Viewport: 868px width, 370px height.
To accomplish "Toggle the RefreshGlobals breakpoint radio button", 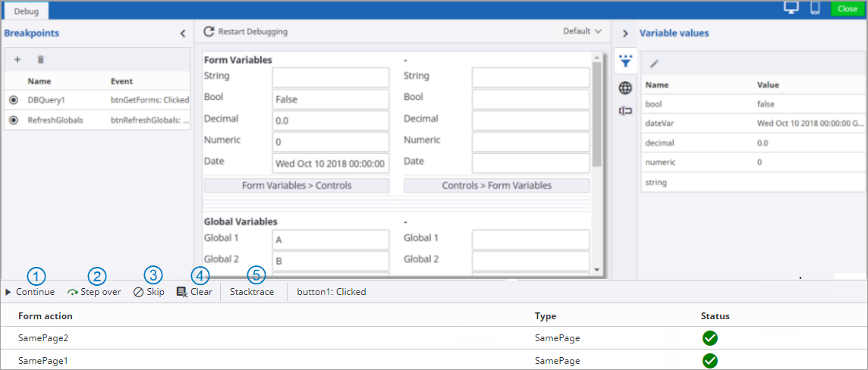I will [14, 120].
